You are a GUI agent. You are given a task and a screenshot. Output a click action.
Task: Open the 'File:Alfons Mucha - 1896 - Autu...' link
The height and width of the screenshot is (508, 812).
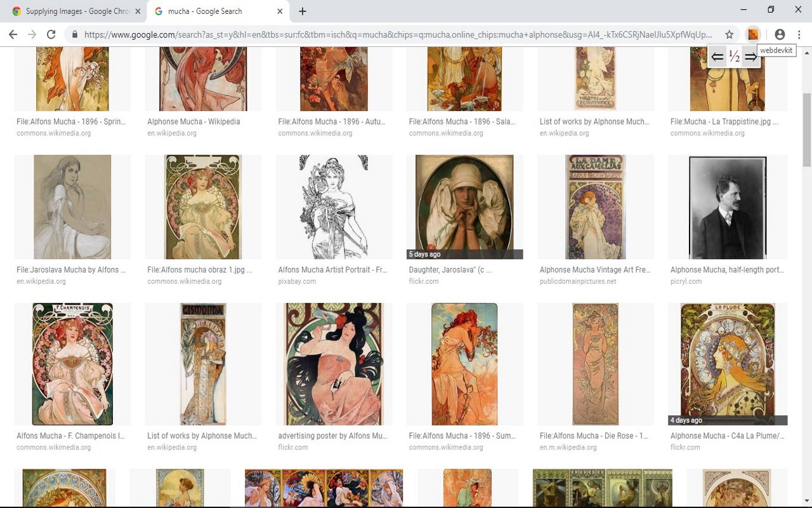tap(332, 121)
